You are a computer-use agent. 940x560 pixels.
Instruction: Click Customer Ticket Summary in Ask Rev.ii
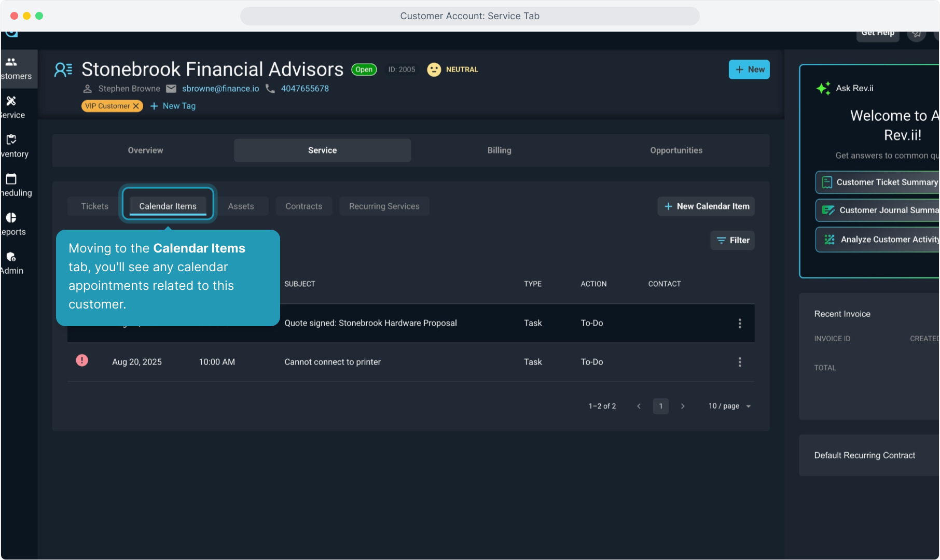(880, 183)
